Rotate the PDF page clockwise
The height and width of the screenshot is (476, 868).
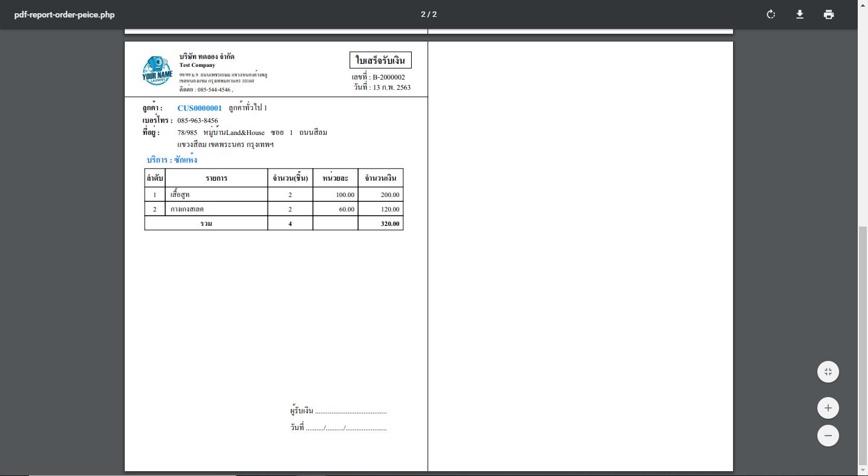click(770, 14)
